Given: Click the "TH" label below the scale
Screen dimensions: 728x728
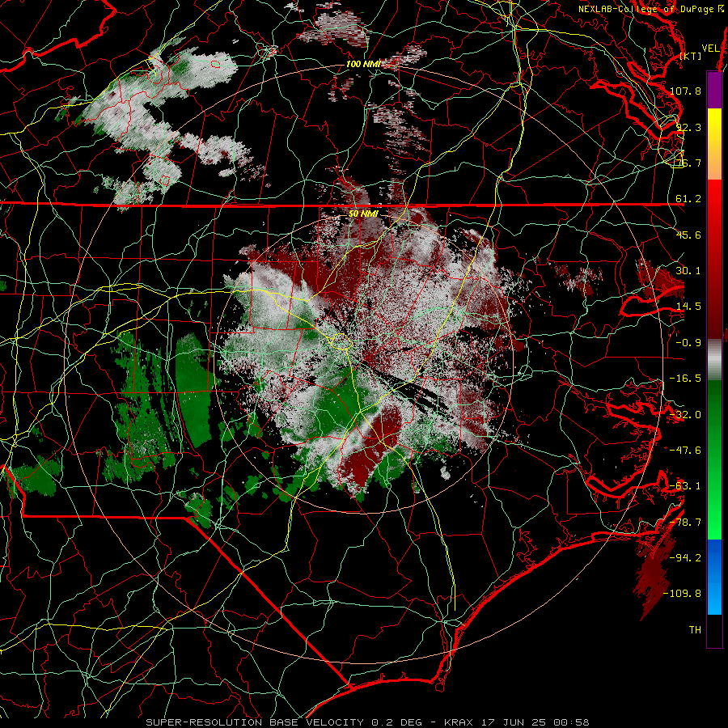Looking at the screenshot, I should click(695, 630).
